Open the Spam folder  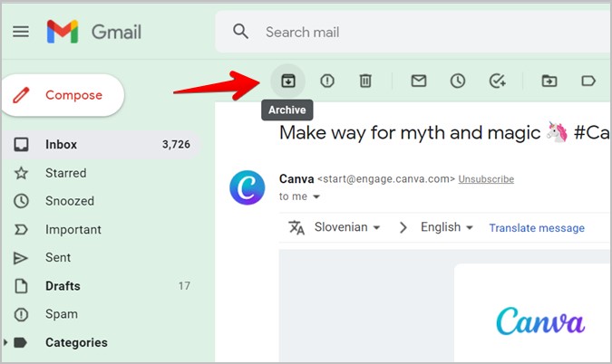[102, 314]
